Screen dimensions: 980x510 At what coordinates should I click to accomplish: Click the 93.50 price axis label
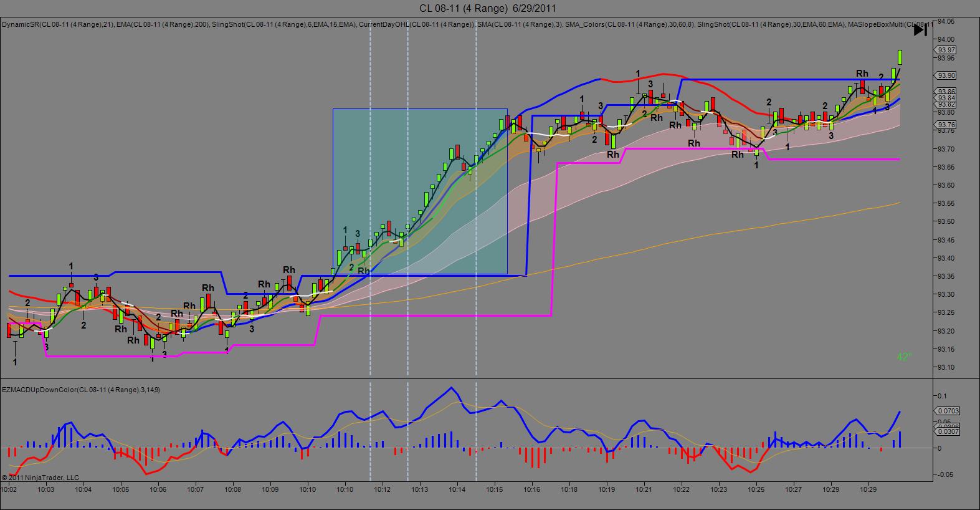pyautogui.click(x=946, y=221)
